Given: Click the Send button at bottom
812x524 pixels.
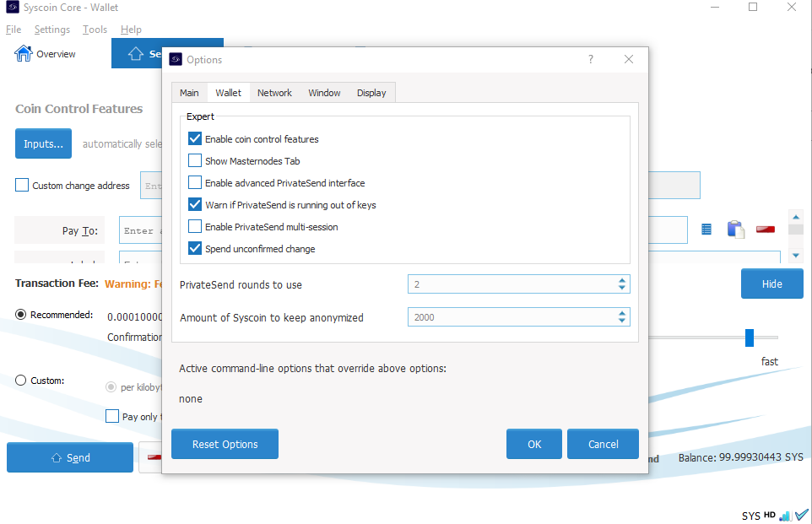Looking at the screenshot, I should point(70,457).
